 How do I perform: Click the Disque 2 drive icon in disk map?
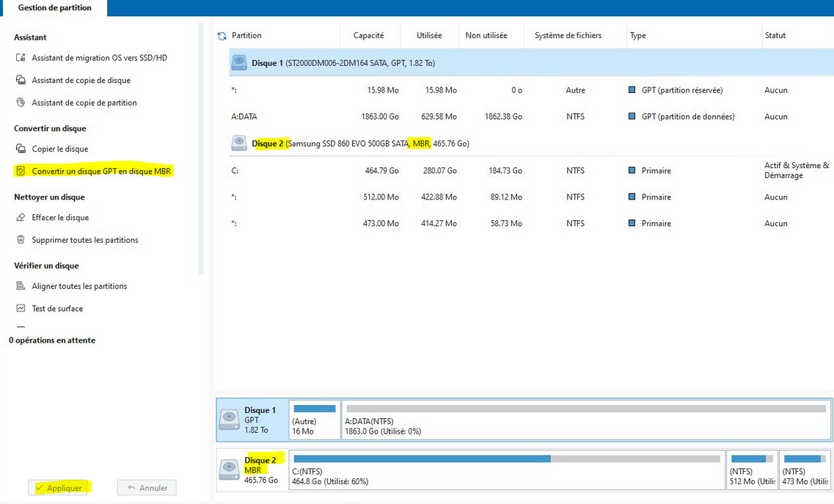[x=230, y=470]
